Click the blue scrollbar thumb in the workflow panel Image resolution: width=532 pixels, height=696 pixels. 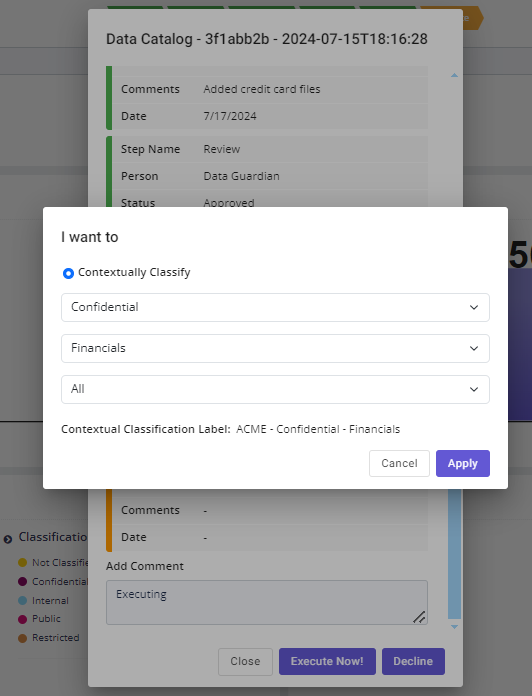pyautogui.click(x=454, y=554)
